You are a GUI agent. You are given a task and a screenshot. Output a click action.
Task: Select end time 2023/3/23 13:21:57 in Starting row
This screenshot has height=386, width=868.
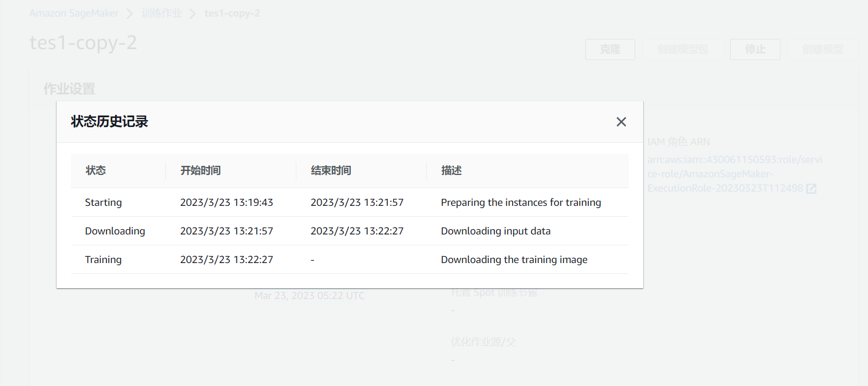pyautogui.click(x=357, y=202)
